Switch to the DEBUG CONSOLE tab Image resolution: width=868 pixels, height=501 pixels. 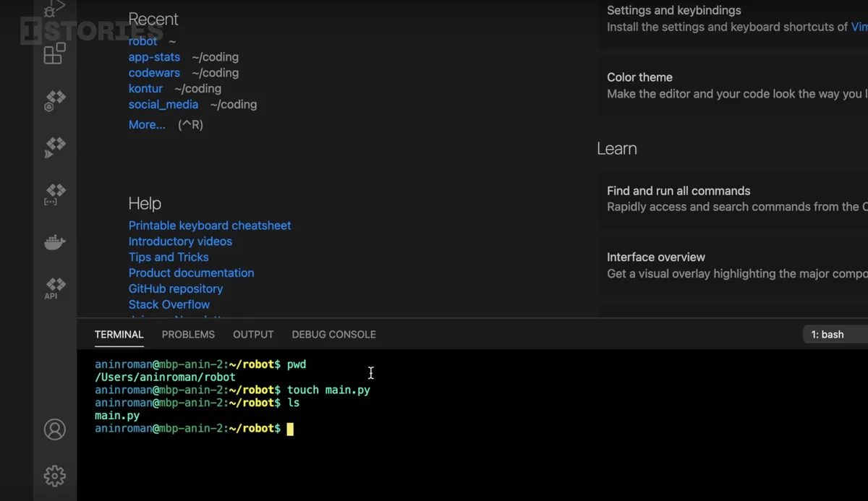click(333, 335)
